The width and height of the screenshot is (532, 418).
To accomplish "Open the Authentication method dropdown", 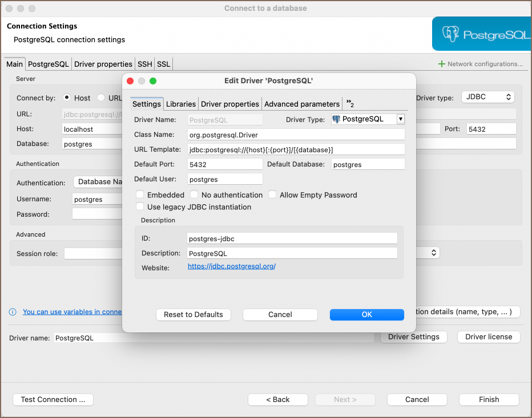I will 98,182.
